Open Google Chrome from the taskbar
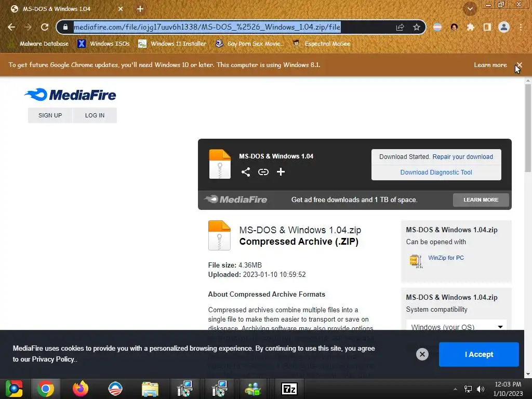 pos(46,389)
